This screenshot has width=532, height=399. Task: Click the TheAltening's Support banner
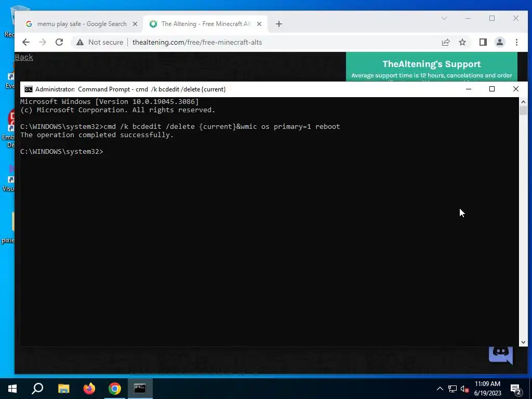tap(432, 66)
